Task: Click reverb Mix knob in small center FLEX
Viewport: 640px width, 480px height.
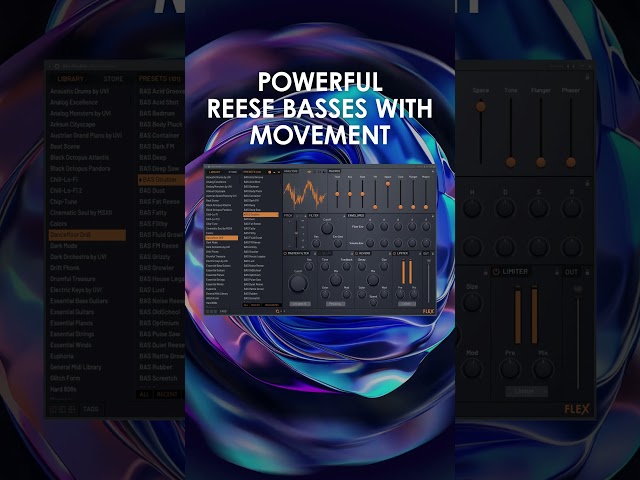Action: (x=373, y=280)
